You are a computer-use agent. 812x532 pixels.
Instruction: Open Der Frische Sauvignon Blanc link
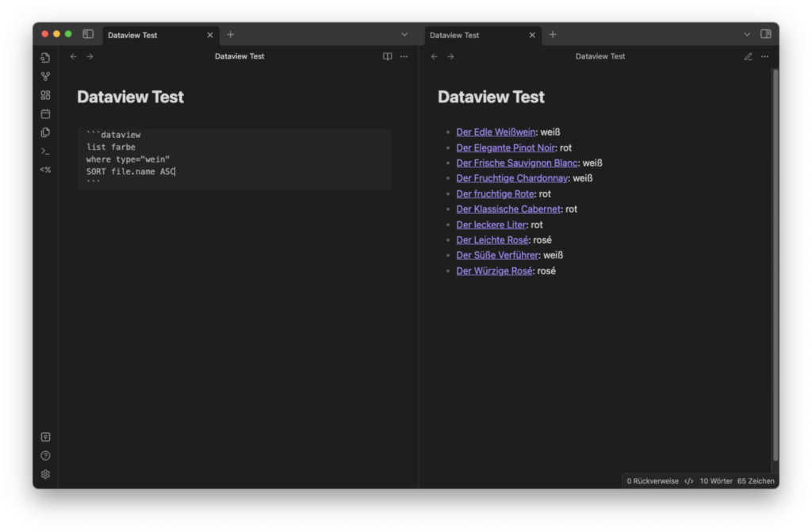pos(517,163)
